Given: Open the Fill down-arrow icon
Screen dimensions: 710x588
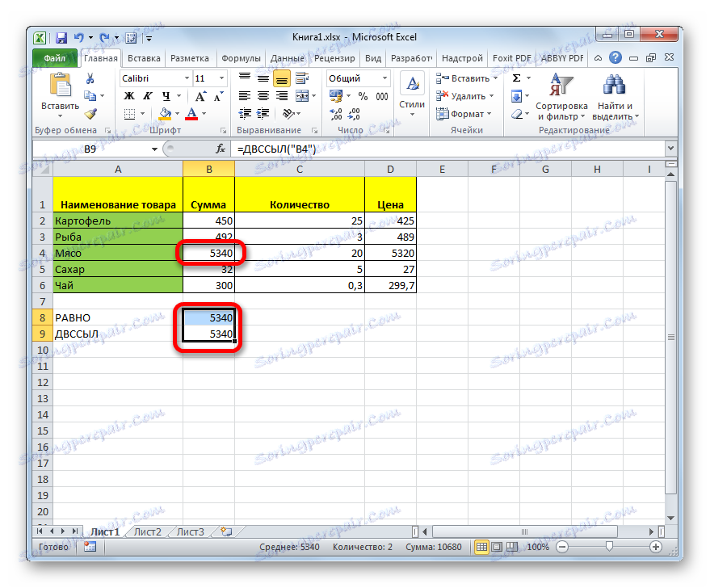Looking at the screenshot, I should (517, 96).
